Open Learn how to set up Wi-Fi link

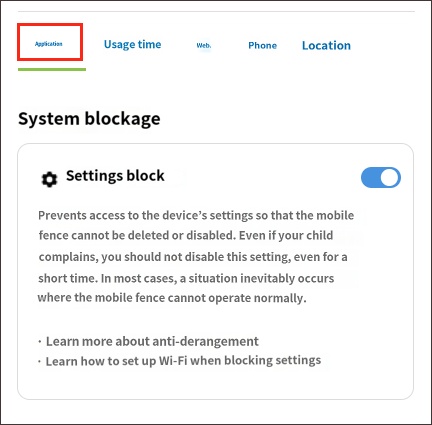[x=183, y=361]
